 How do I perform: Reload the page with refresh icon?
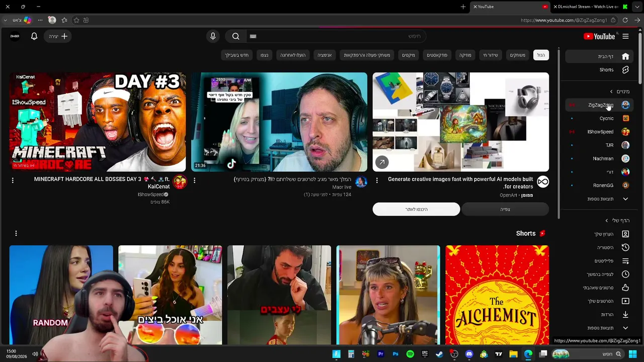click(x=625, y=20)
